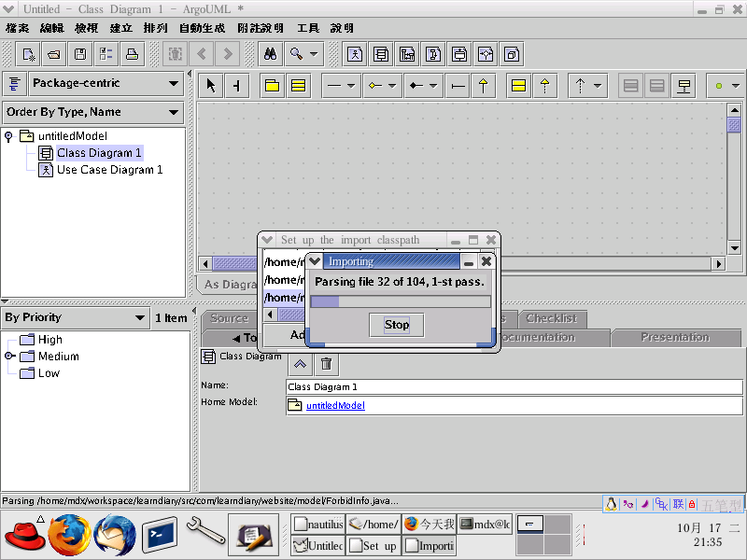Screen dimensions: 747x560
Task: Select the New Interface tool
Action: 518,86
